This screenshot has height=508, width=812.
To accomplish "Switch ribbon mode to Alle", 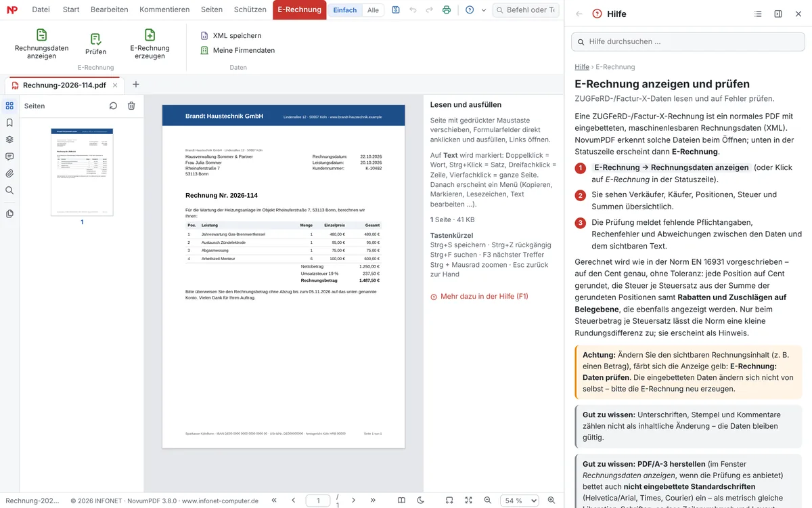I will click(373, 10).
